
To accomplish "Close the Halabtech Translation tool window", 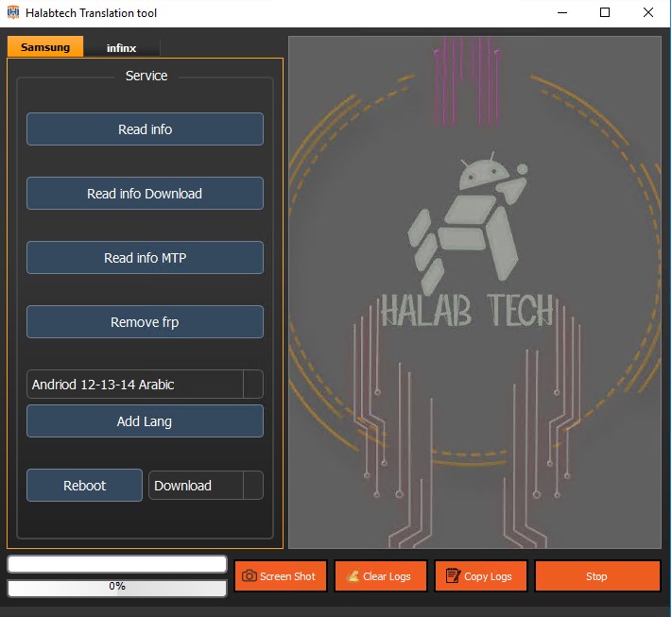I will tap(648, 13).
